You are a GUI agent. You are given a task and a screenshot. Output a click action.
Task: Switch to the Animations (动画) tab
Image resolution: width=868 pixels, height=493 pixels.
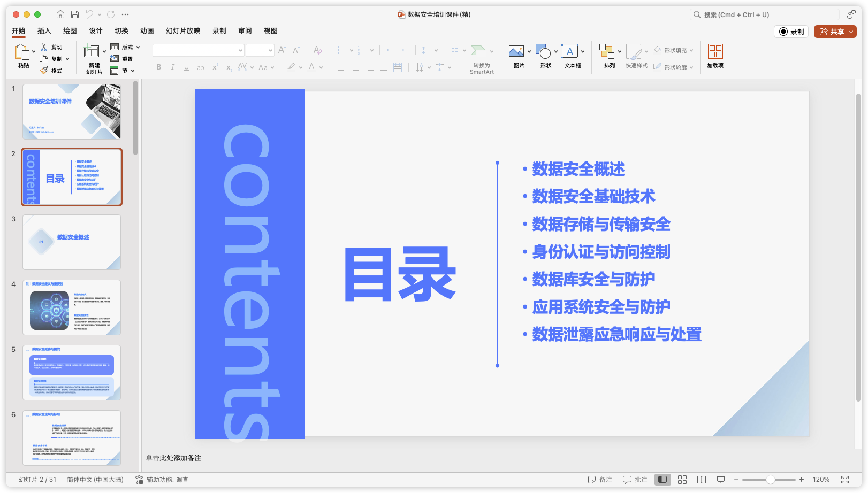[147, 31]
